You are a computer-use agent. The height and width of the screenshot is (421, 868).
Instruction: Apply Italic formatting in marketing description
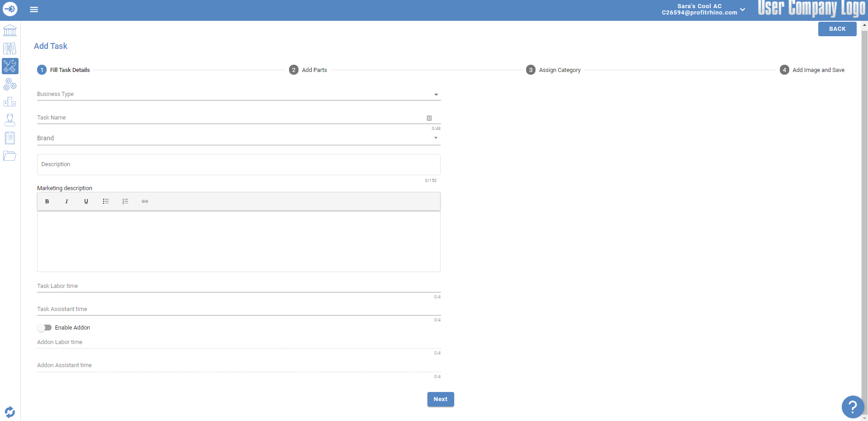point(66,201)
